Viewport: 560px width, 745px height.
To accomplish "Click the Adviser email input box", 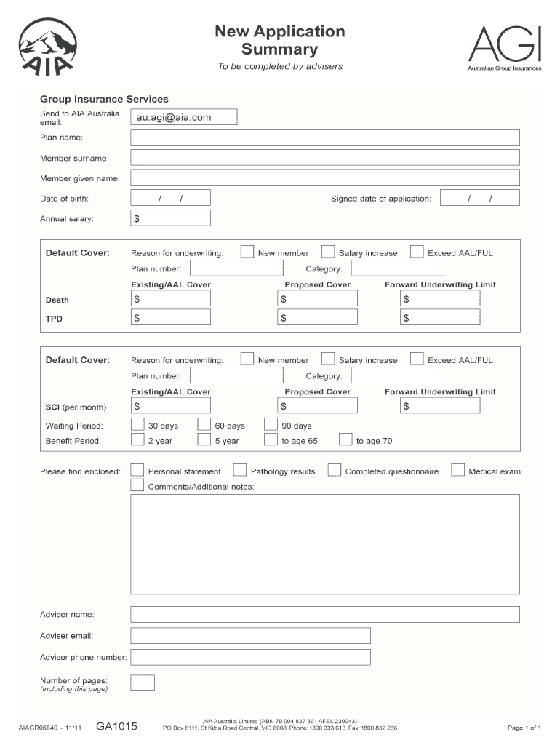I will [250, 636].
